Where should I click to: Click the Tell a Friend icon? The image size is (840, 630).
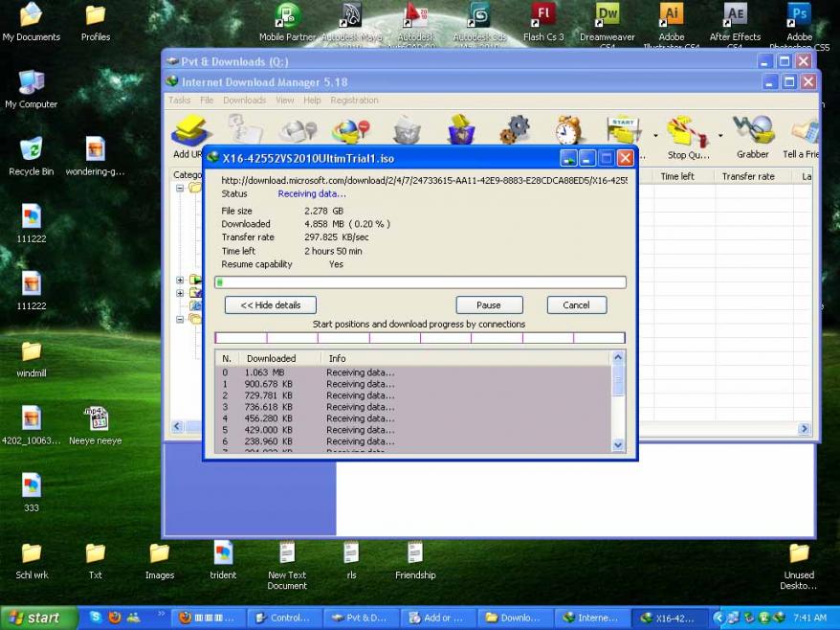click(805, 132)
